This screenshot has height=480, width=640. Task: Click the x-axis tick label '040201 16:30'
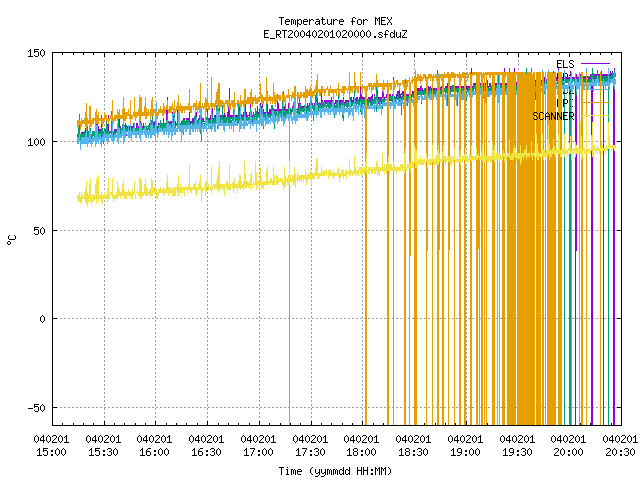[207, 446]
